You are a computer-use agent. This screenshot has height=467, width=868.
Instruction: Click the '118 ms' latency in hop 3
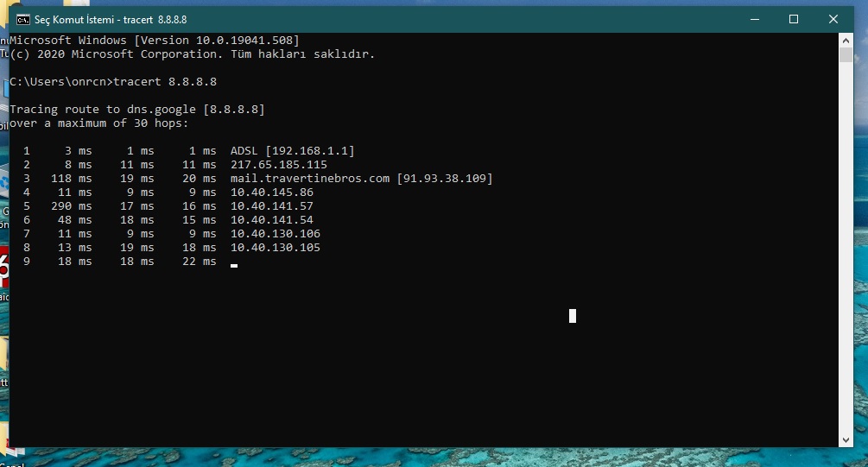click(x=72, y=179)
